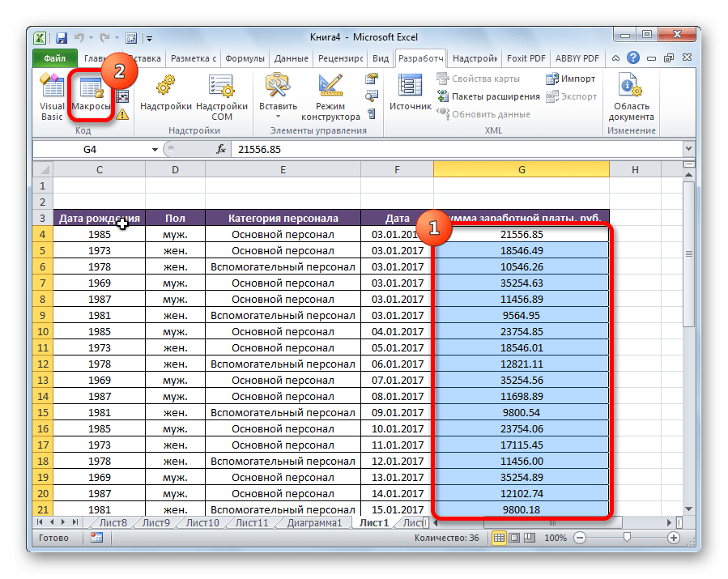Switch to sheet Лист10

(x=202, y=523)
